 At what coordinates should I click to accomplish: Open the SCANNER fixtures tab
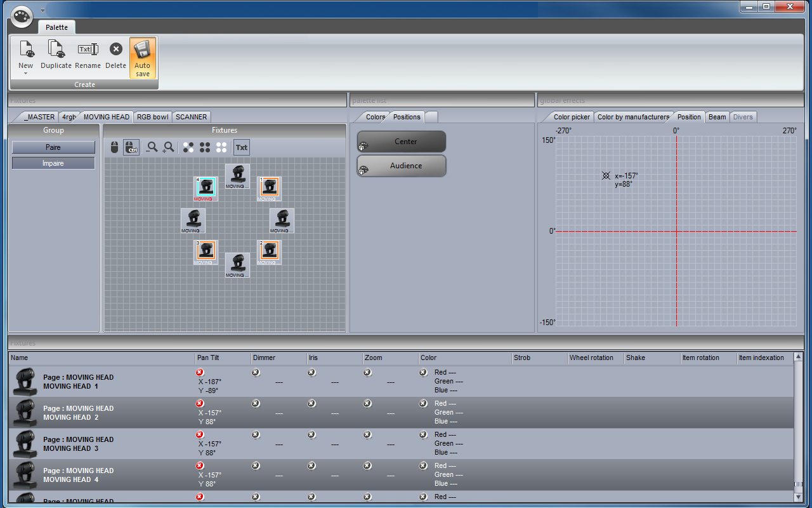tap(191, 117)
